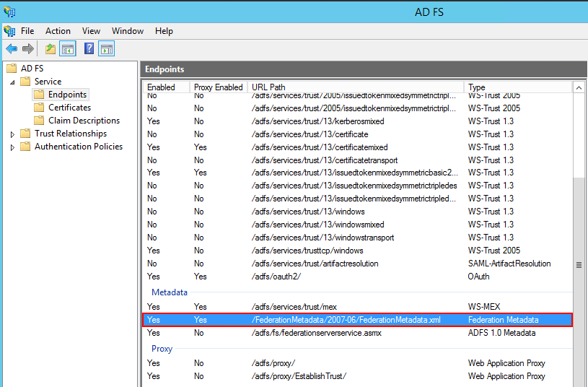Select the /adfs/proxy/EstablishTrust/ endpoint
588x387 pixels.
357,375
